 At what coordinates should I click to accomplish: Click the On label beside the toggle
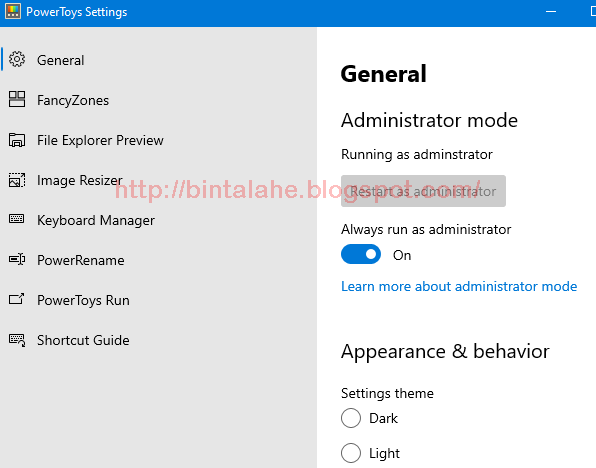coord(402,255)
